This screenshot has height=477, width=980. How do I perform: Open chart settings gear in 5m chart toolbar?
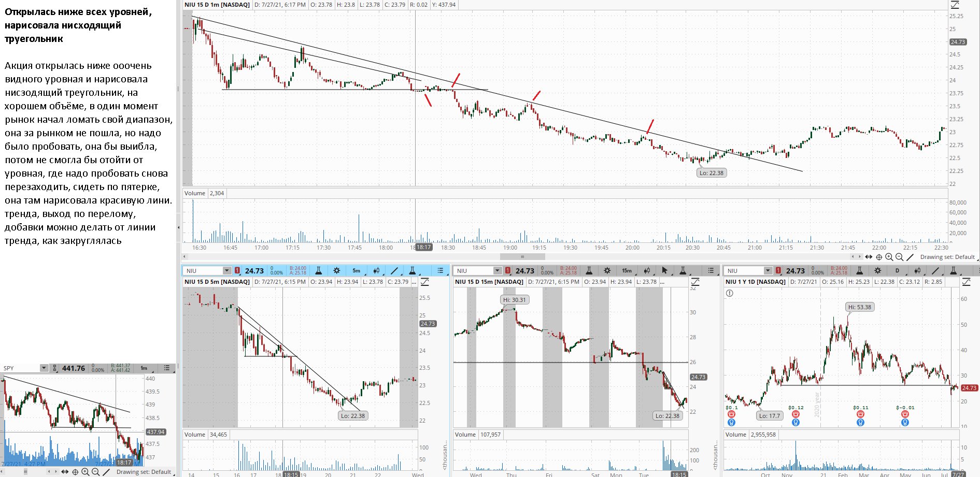pyautogui.click(x=337, y=270)
